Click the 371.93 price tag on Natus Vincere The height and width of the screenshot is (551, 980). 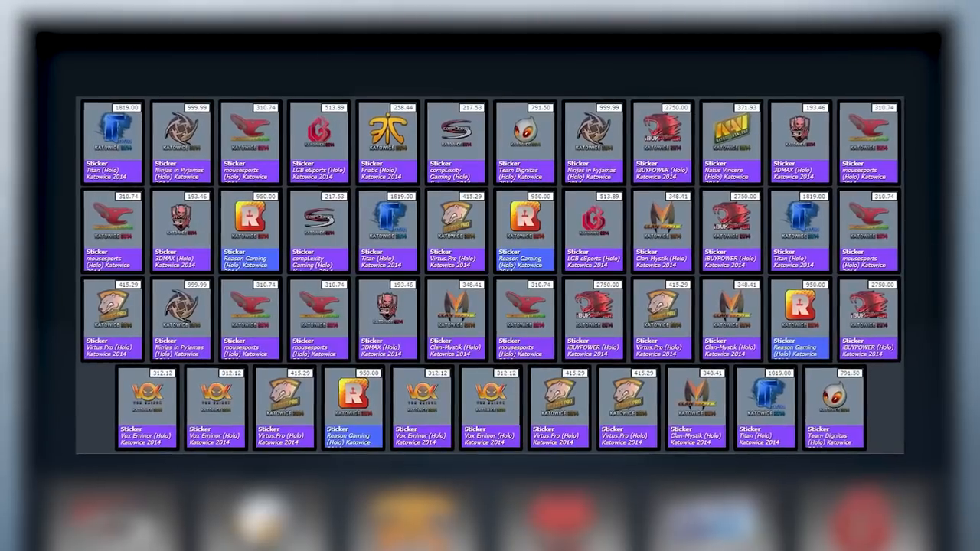[x=746, y=108]
